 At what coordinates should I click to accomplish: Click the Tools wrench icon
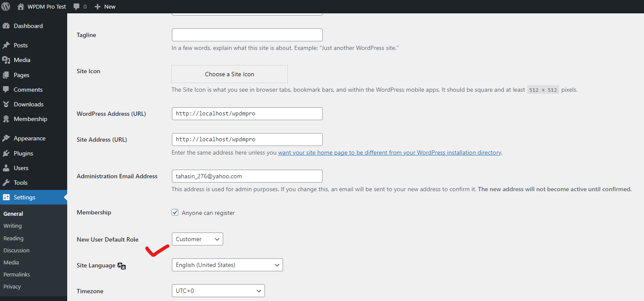(6, 183)
